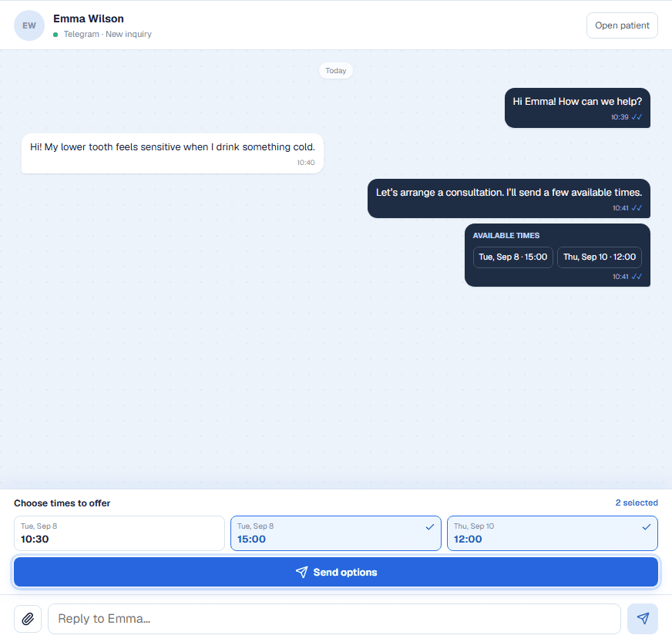The height and width of the screenshot is (642, 672).
Task: Click the checkmark on the 12:00 slot
Action: pyautogui.click(x=647, y=527)
